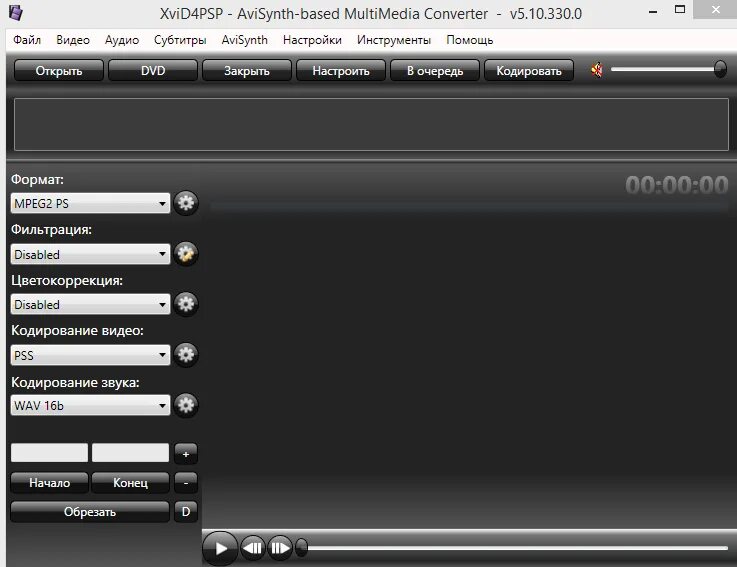This screenshot has height=567, width=737.
Task: Open the Видео menu
Action: 73,40
